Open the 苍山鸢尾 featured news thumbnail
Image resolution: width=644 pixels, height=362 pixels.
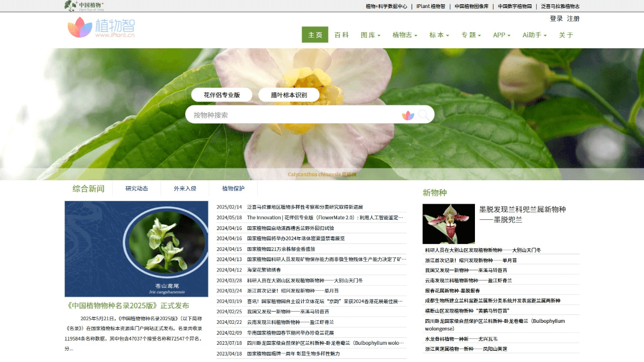click(x=136, y=249)
